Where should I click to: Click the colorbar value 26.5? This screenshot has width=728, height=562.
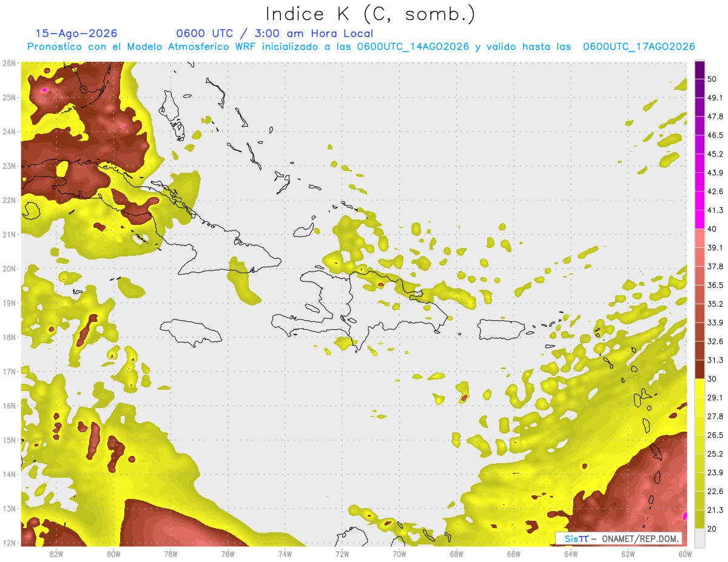click(x=715, y=435)
